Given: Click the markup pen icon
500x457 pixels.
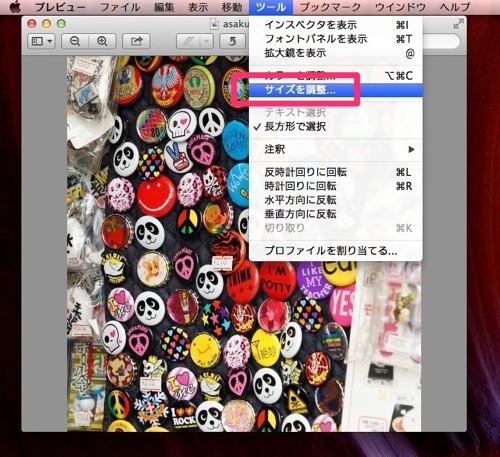Looking at the screenshot, I should 188,41.
